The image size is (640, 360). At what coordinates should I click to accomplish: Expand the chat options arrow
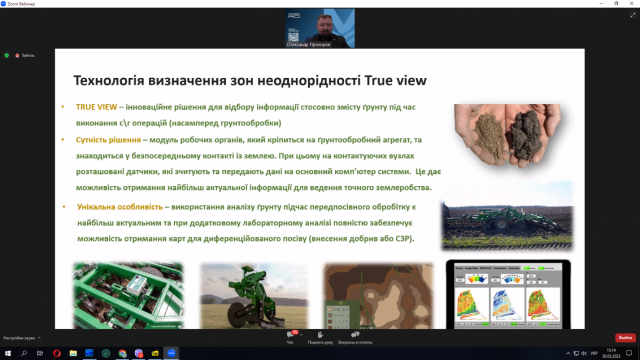[x=301, y=335]
